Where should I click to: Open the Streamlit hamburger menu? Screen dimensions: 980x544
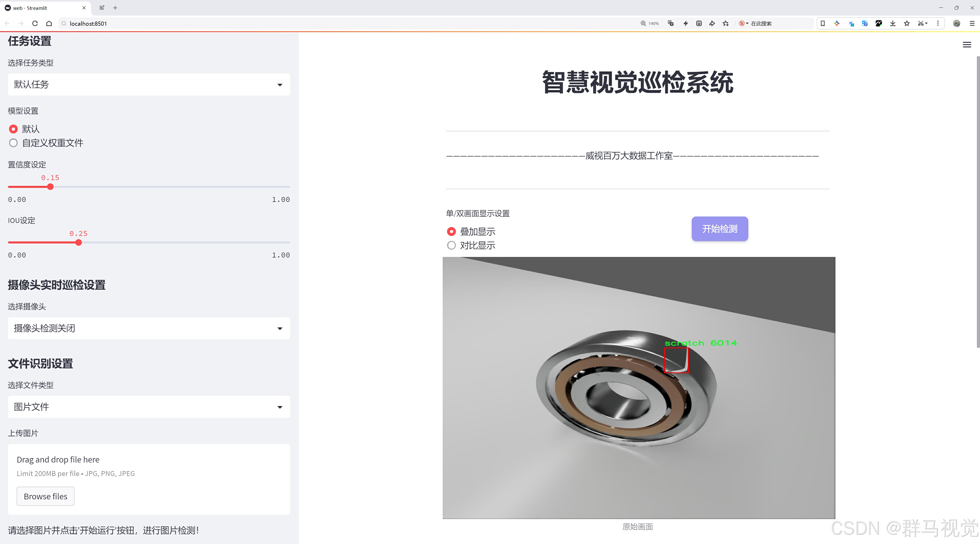click(967, 45)
